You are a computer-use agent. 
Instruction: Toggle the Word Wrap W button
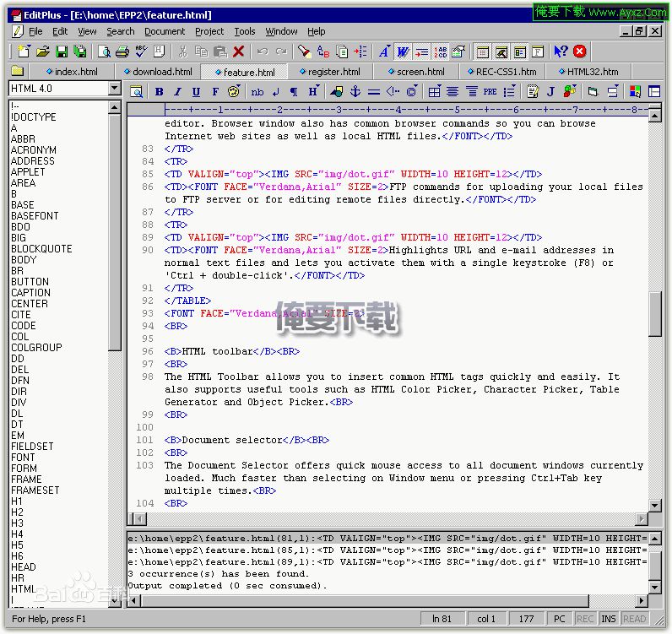point(403,52)
